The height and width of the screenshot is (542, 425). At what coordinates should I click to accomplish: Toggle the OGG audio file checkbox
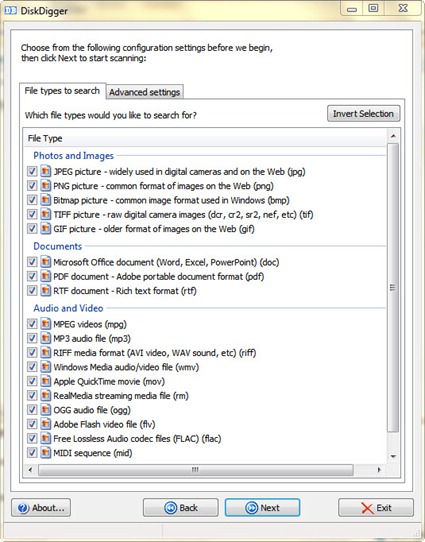[32, 410]
